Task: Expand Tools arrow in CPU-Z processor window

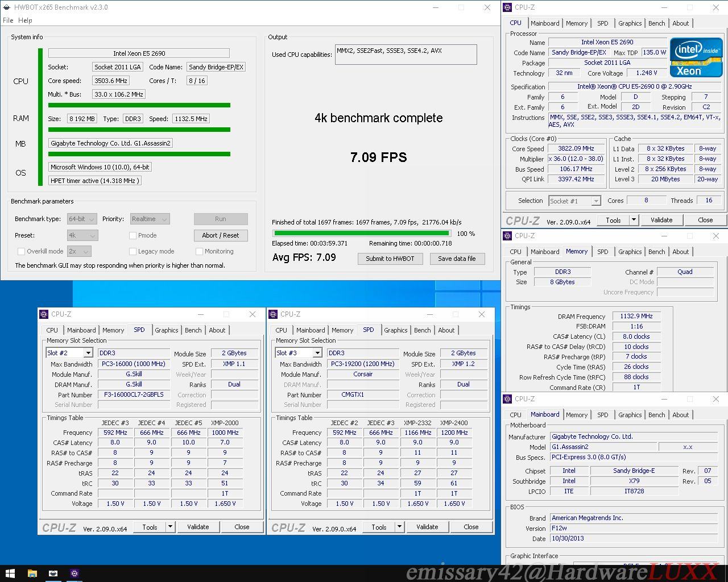Action: click(x=633, y=220)
